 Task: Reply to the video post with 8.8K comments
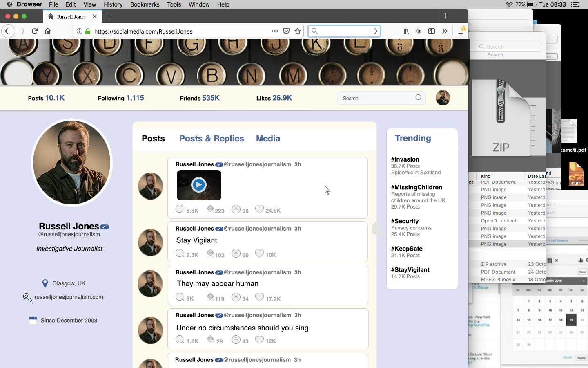click(180, 209)
